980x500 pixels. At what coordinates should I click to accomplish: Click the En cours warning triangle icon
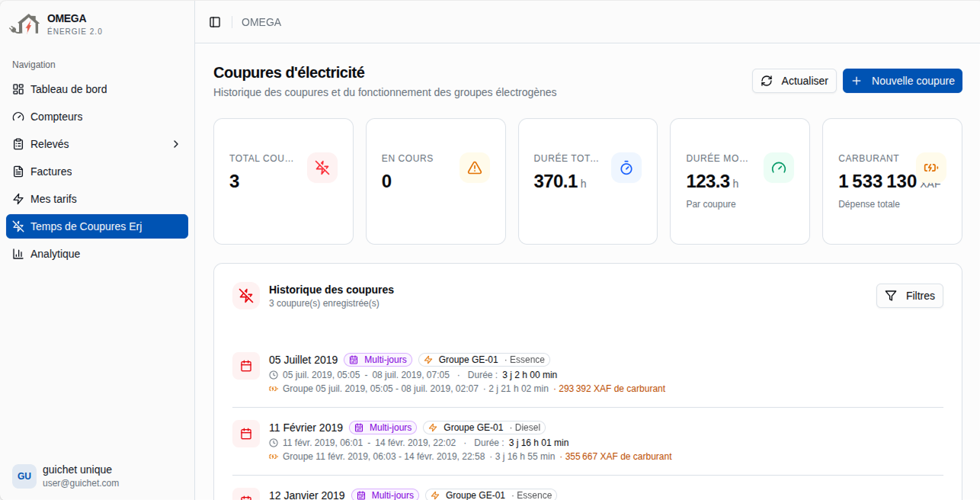pyautogui.click(x=475, y=168)
